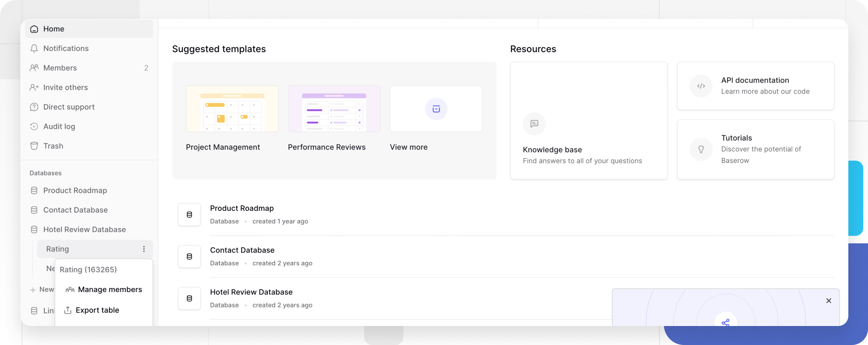
Task: Click the Notifications bell icon
Action: 34,48
